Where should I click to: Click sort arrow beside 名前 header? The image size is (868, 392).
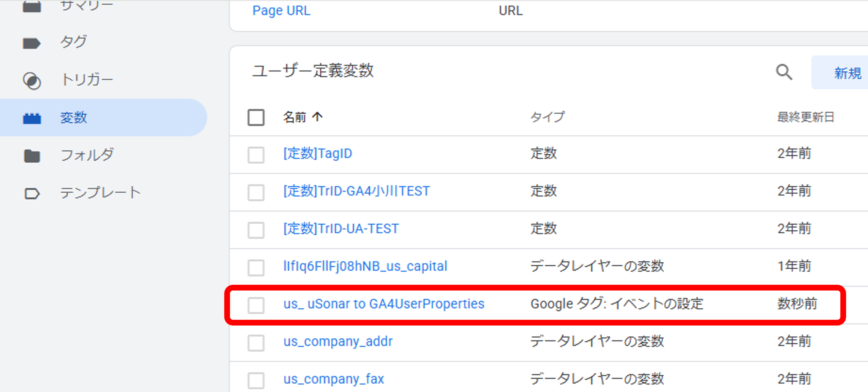(x=317, y=117)
